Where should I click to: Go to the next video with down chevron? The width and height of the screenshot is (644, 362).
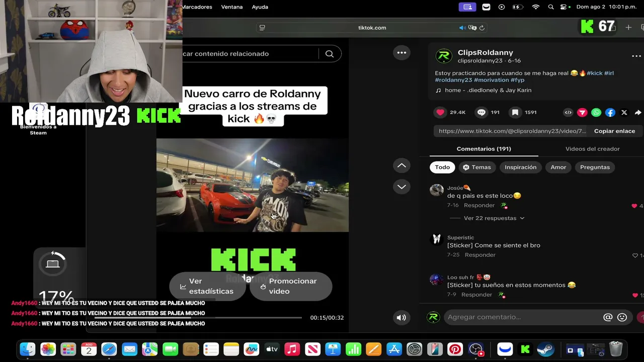pos(401,187)
